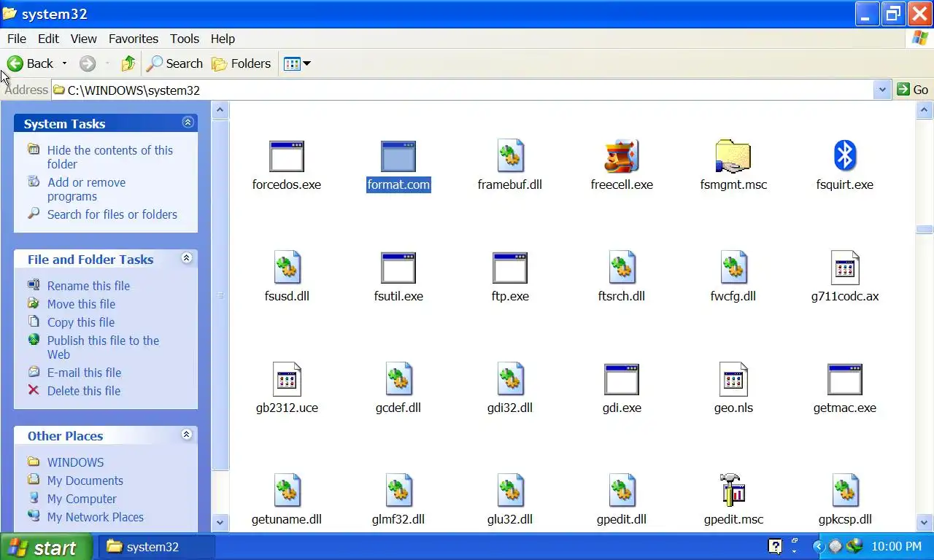Open the Favorites menu
Screen dimensions: 934x560
click(133, 39)
